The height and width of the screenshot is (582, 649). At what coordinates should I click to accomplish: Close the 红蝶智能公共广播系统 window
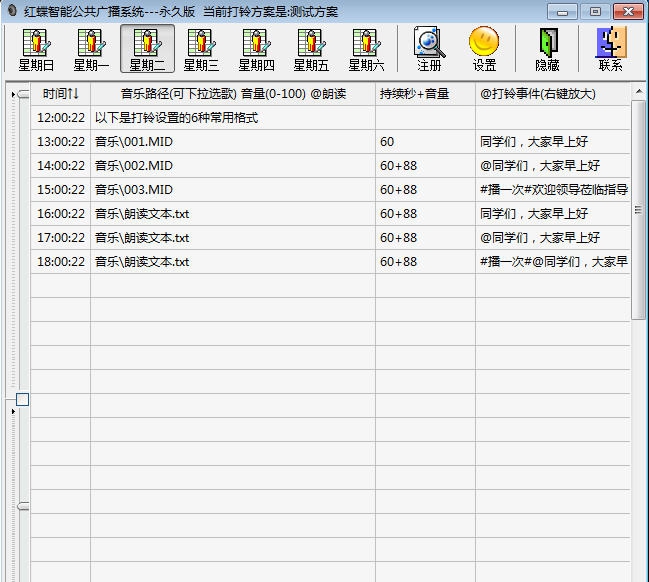click(x=628, y=12)
